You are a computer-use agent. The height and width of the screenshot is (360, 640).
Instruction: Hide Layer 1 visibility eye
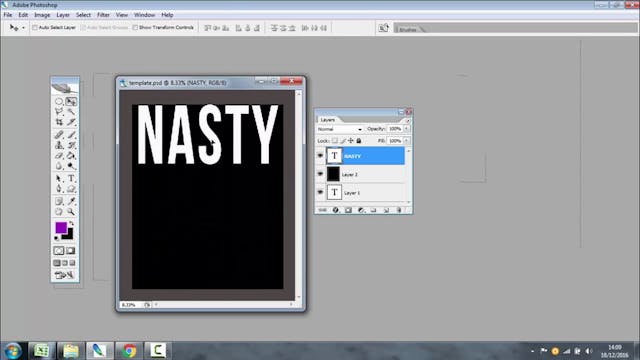coord(320,192)
